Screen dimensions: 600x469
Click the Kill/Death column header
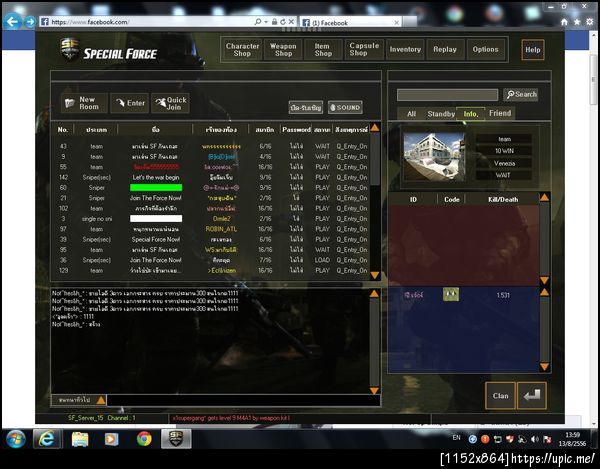503,199
